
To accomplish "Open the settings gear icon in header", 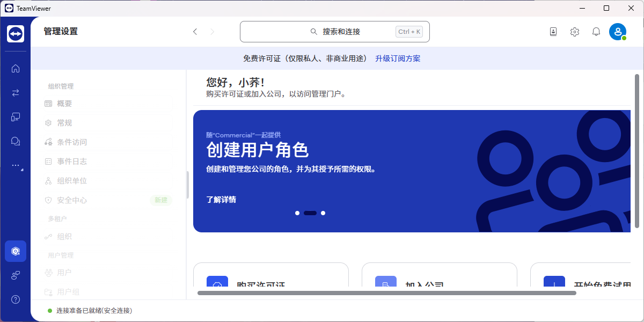I will click(575, 32).
